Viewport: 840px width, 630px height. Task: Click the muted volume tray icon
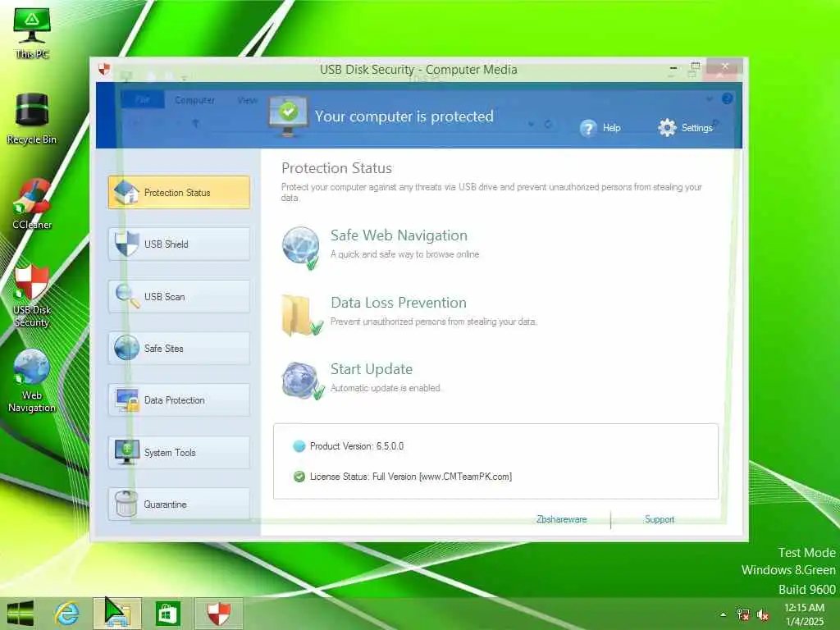(762, 614)
